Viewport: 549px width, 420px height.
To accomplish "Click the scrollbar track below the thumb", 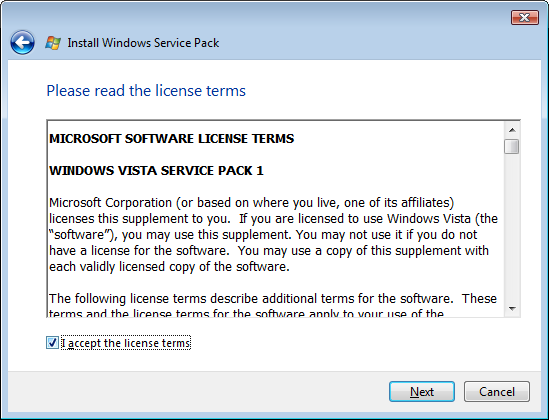I will pos(512,228).
